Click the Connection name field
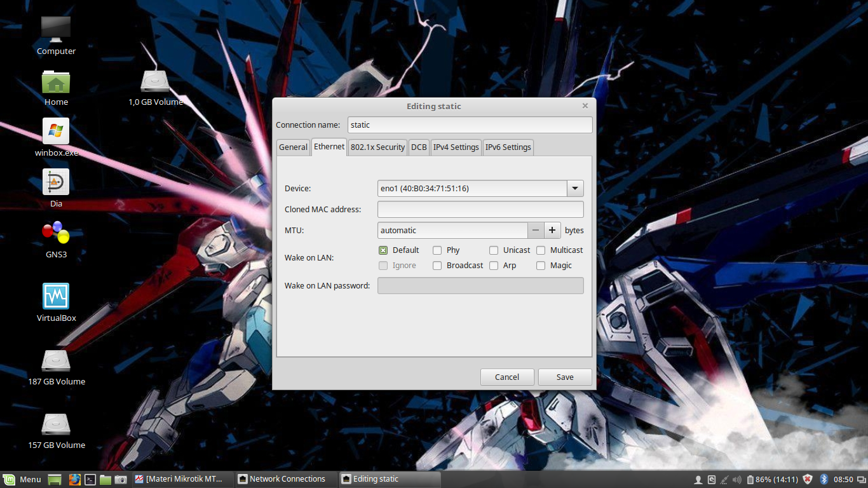Viewport: 868px width, 488px height. (x=470, y=125)
